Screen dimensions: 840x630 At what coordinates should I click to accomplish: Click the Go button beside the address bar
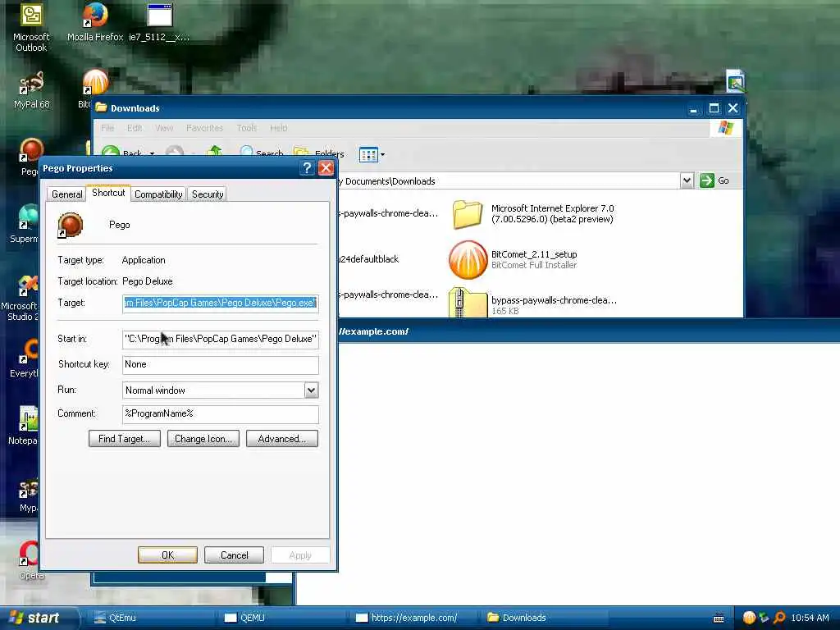pos(714,180)
